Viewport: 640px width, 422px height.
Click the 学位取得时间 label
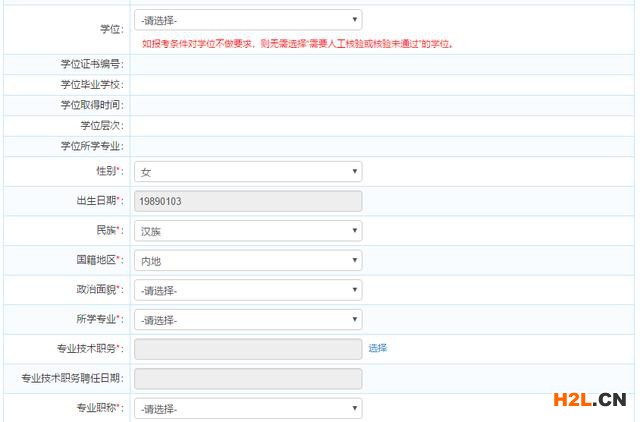91,105
